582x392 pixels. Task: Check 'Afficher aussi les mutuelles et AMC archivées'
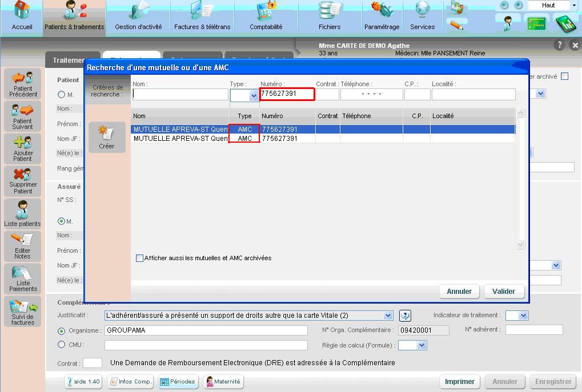139,258
